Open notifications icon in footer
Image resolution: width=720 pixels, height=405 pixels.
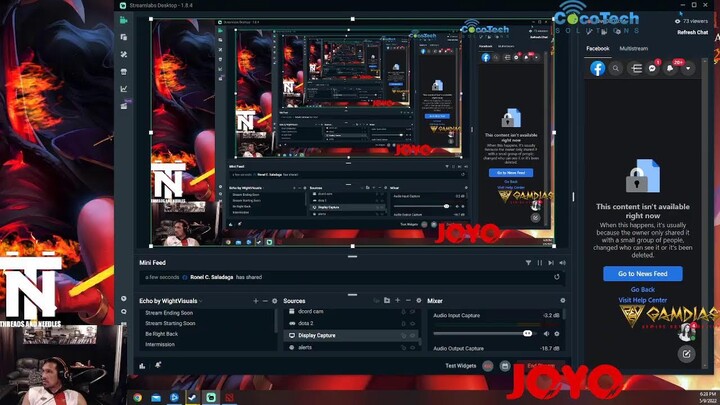158,365
